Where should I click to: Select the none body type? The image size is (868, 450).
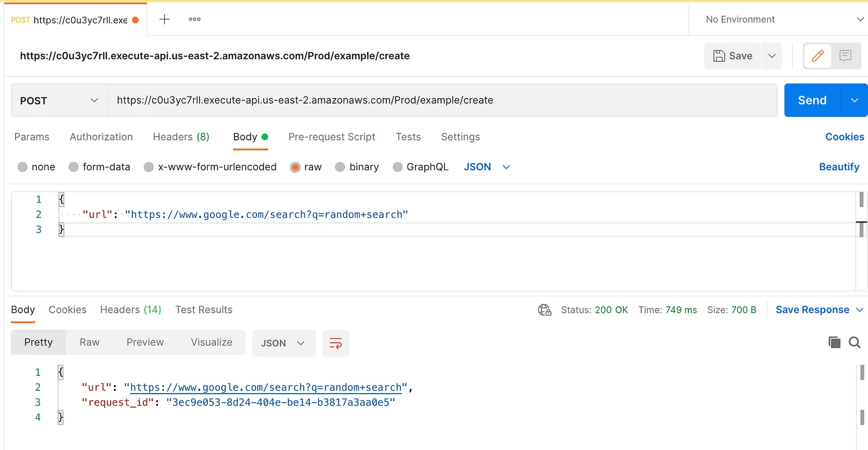[x=22, y=167]
